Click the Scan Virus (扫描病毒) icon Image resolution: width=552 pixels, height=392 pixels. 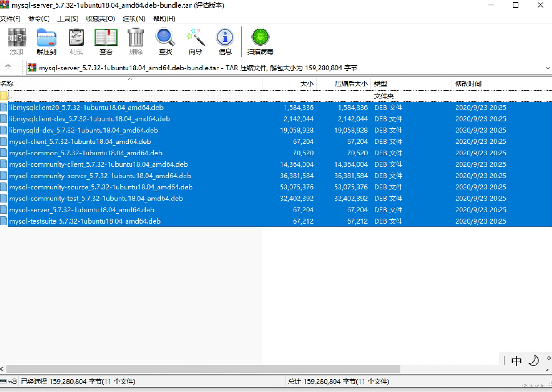click(x=260, y=37)
